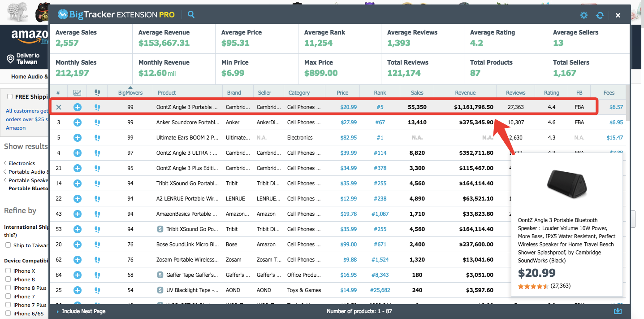Open the Electronics category link in Amazon sidebar
Image resolution: width=644 pixels, height=319 pixels.
point(22,163)
